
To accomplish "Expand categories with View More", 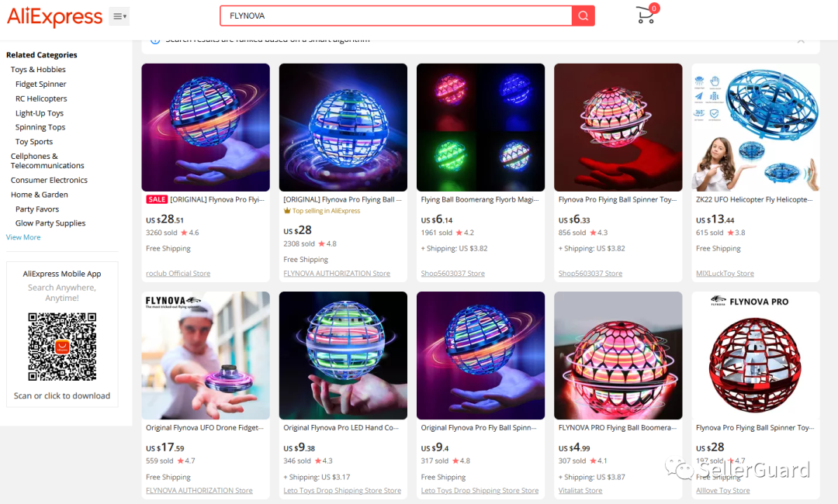I will click(x=23, y=237).
